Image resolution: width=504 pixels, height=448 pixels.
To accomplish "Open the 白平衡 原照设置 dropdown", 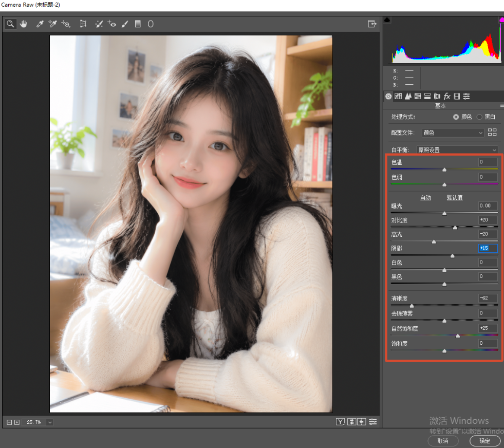I will tap(457, 150).
